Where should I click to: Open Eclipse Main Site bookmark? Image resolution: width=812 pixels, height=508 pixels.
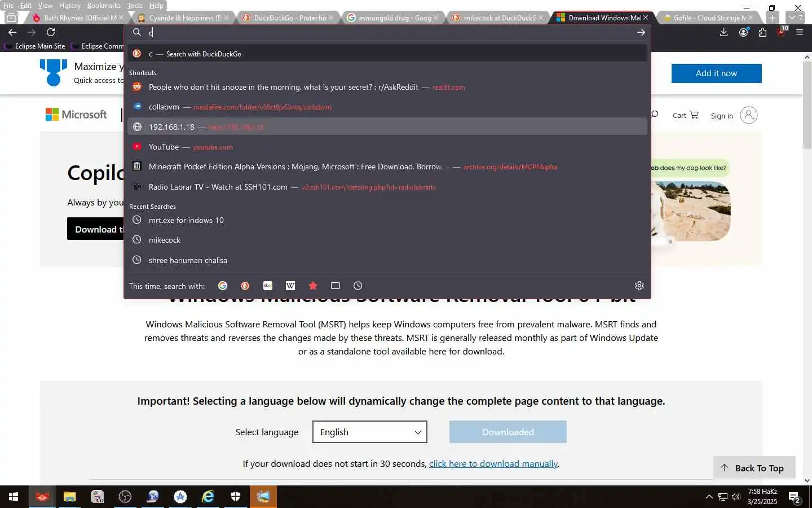35,46
